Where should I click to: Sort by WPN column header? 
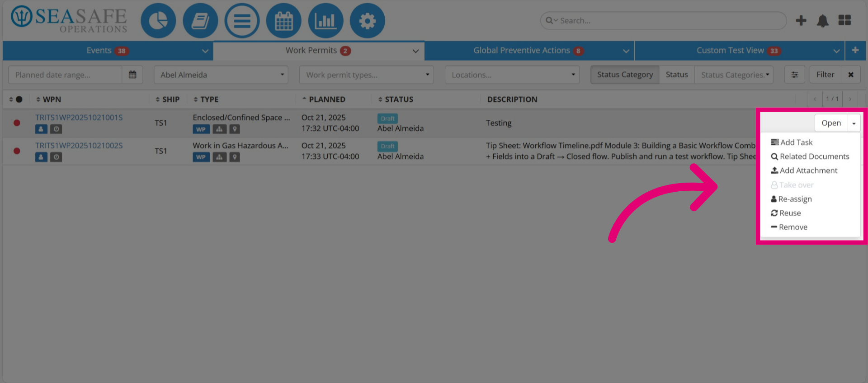(x=48, y=99)
